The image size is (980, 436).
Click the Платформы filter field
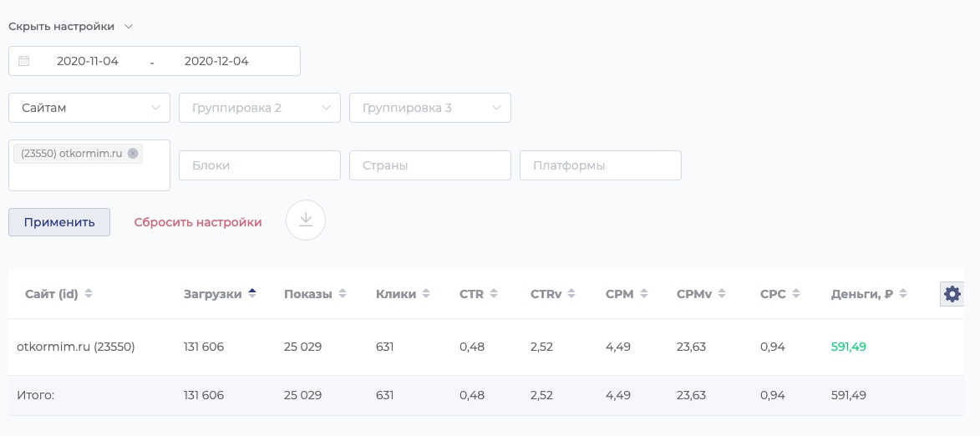pyautogui.click(x=601, y=165)
